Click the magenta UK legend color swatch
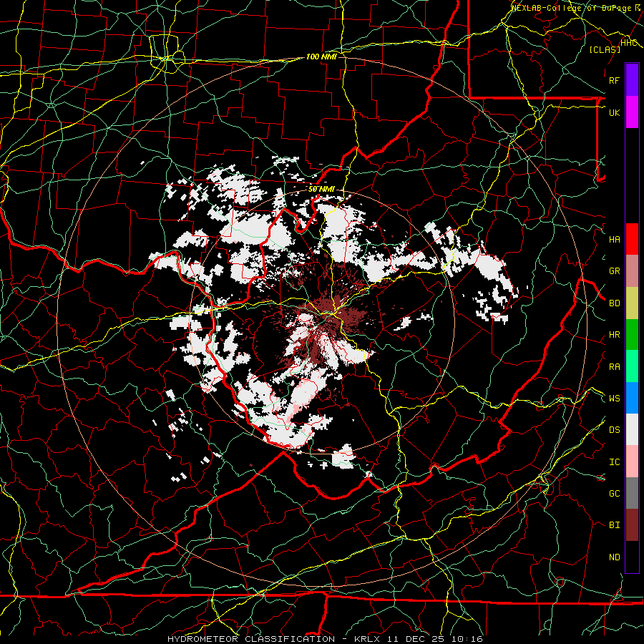644x644 pixels. click(x=632, y=112)
